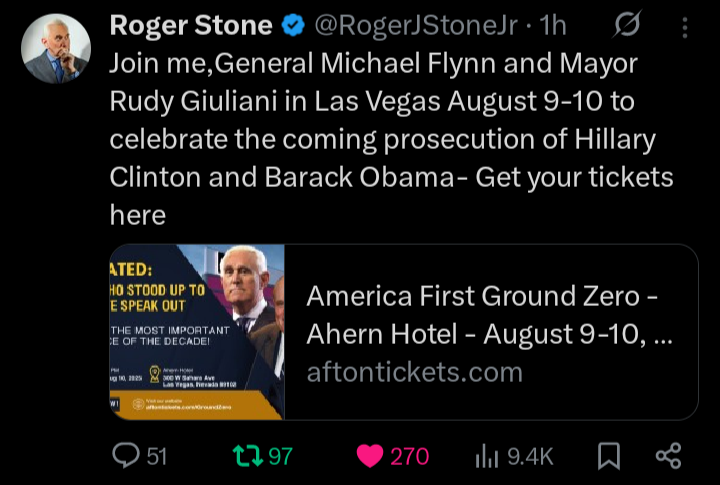Click the 1h post timestamp
Image resolution: width=720 pixels, height=485 pixels.
tap(552, 27)
